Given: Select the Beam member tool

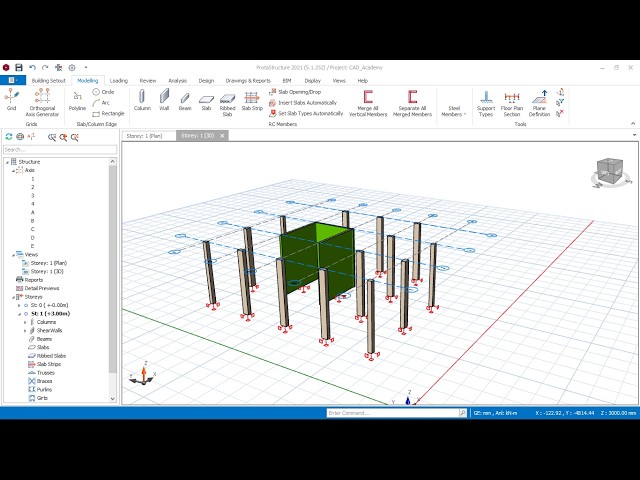Looking at the screenshot, I should click(x=185, y=101).
